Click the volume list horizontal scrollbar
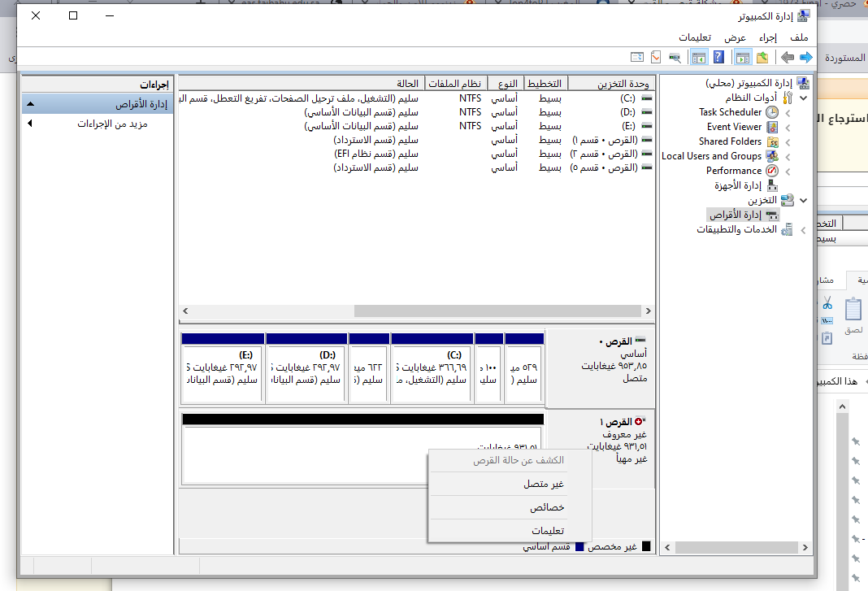This screenshot has height=591, width=868. 496,311
